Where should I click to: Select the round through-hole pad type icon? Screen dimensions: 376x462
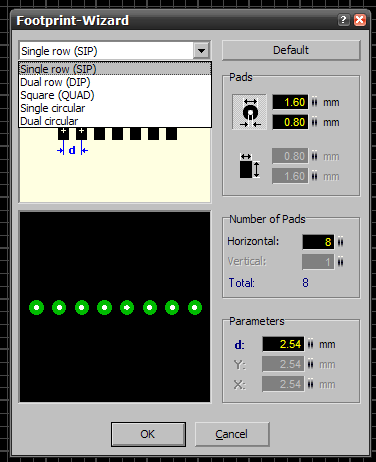pyautogui.click(x=249, y=112)
